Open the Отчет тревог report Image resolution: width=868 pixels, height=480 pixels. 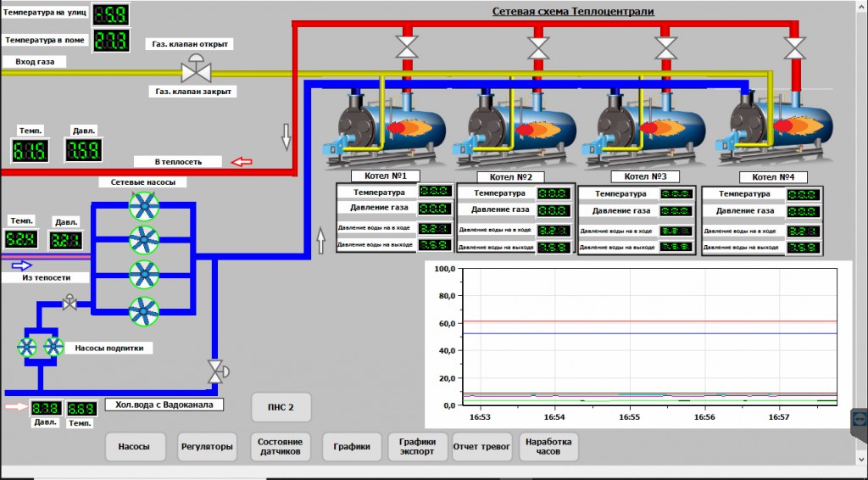[x=481, y=447]
